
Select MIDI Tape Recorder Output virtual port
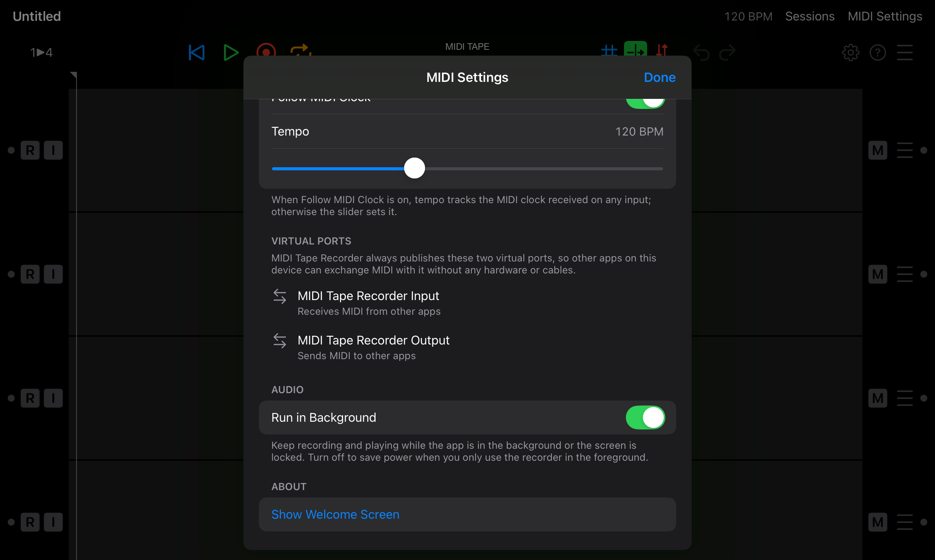point(467,348)
